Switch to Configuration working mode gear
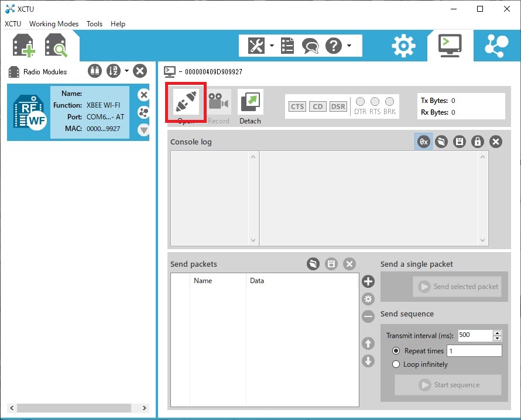Screen dimensions: 521x420 click(403, 46)
